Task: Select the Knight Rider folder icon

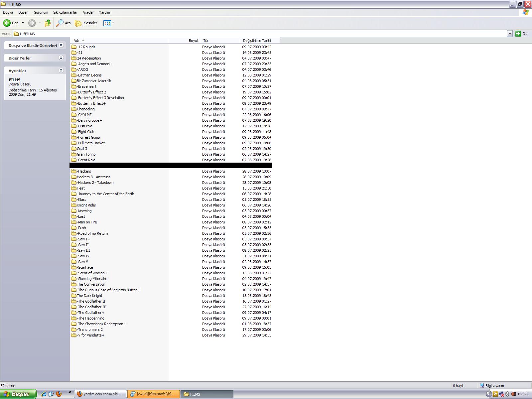Action: (74, 205)
